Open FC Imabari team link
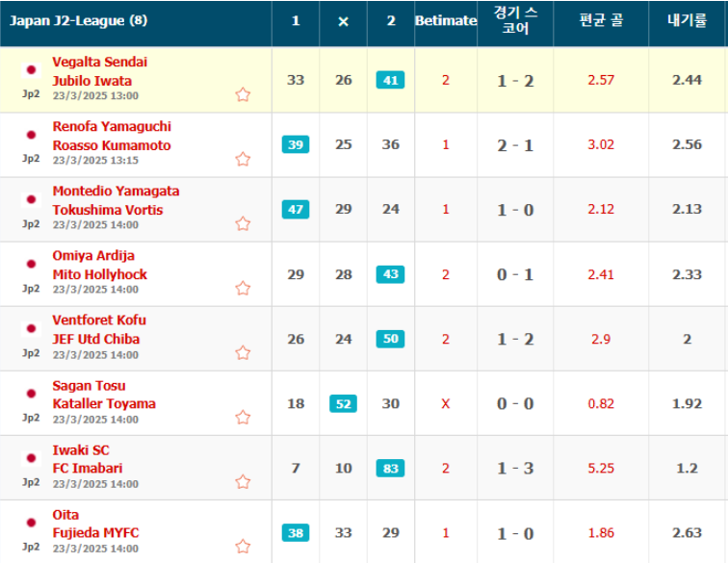Image resolution: width=728 pixels, height=563 pixels. click(x=88, y=468)
